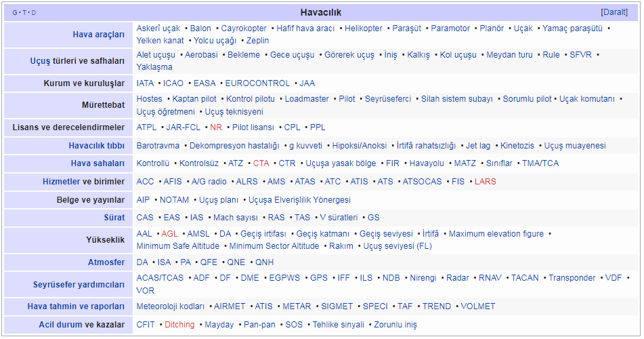Go to the Helikopter link
The image size is (644, 339).
tap(364, 28)
